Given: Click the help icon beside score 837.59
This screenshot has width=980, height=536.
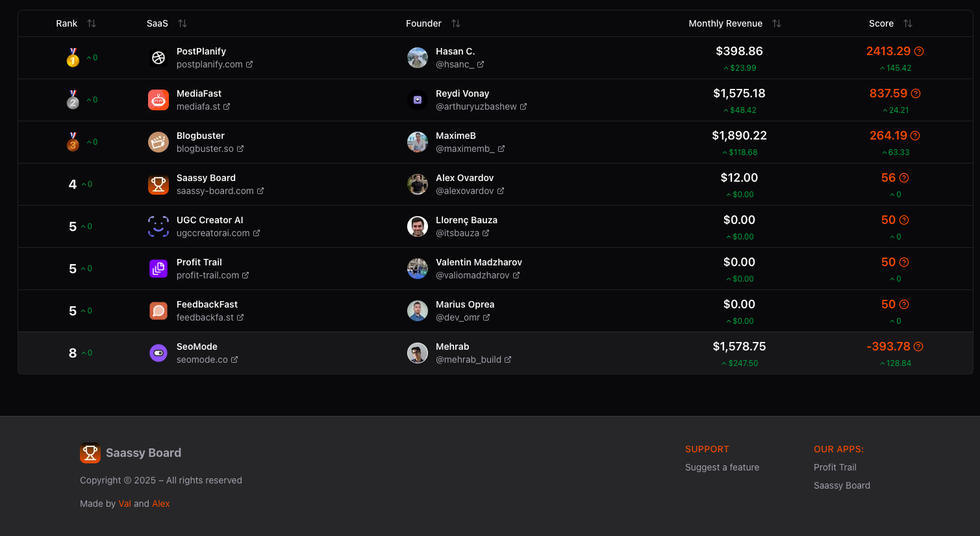Looking at the screenshot, I should pos(916,93).
